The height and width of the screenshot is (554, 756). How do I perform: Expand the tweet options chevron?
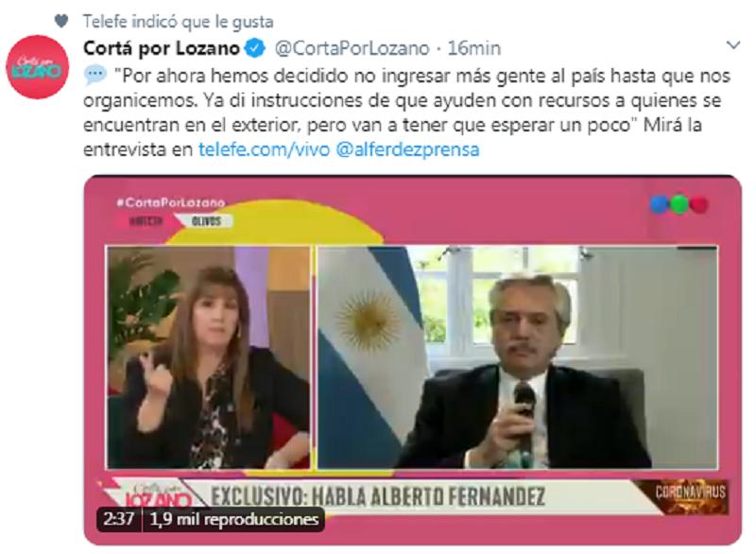click(733, 45)
